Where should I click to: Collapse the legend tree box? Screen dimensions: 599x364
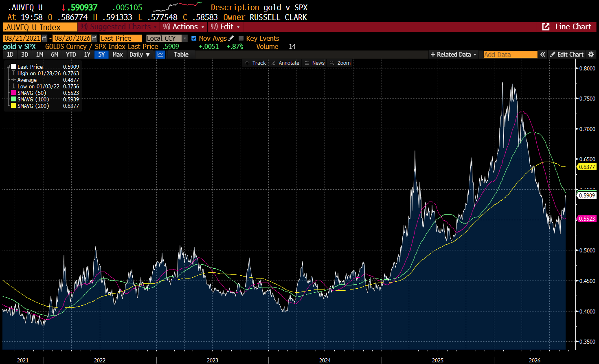coord(8,67)
